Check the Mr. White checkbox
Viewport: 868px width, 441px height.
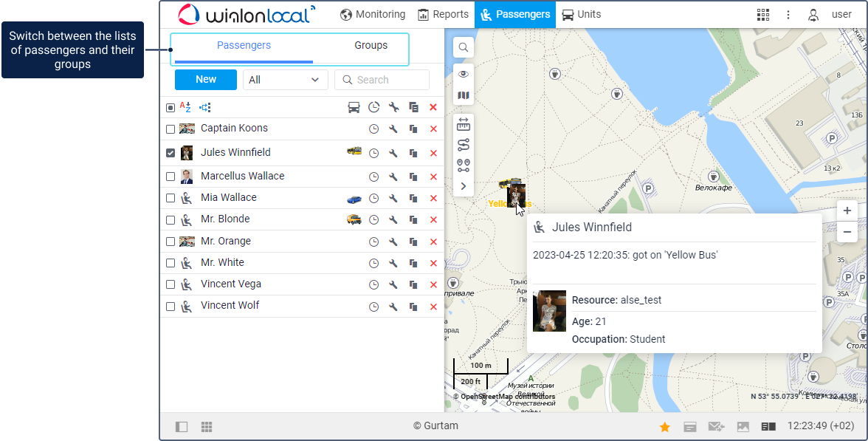pyautogui.click(x=170, y=263)
